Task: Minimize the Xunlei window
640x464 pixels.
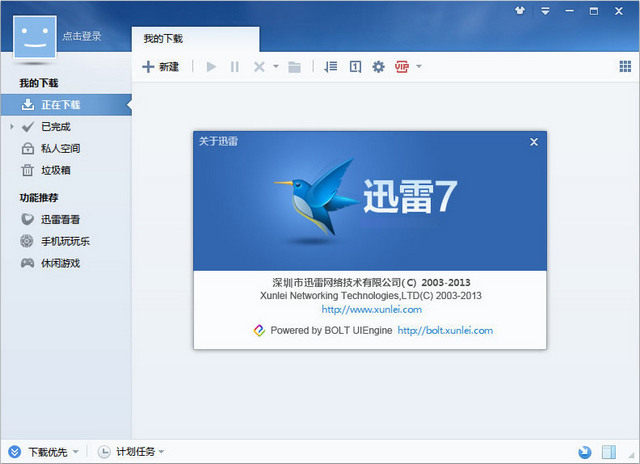Action: pos(569,11)
